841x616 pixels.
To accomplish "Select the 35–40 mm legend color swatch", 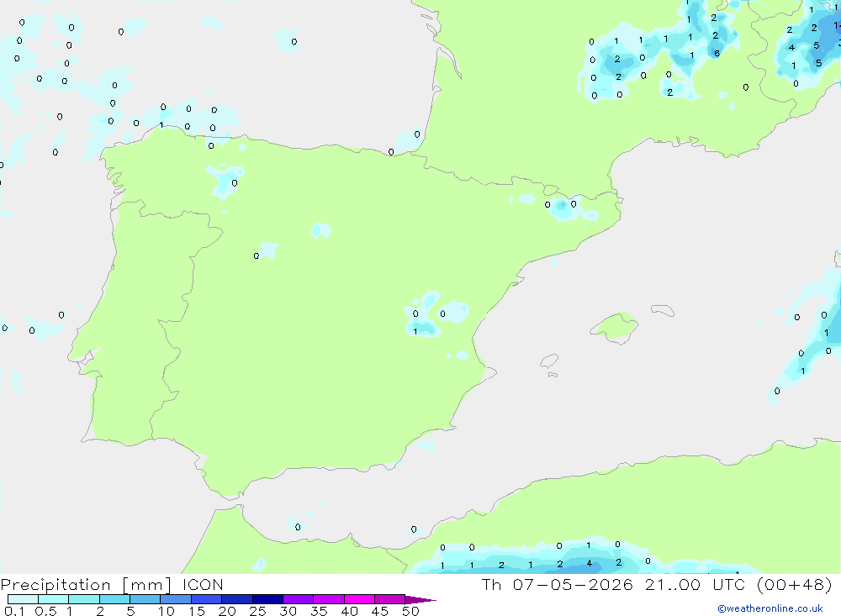I will pos(329,599).
